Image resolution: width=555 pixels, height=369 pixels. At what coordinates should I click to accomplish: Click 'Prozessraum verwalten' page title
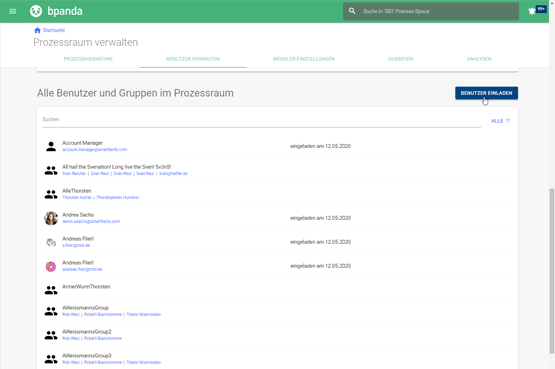coord(86,42)
